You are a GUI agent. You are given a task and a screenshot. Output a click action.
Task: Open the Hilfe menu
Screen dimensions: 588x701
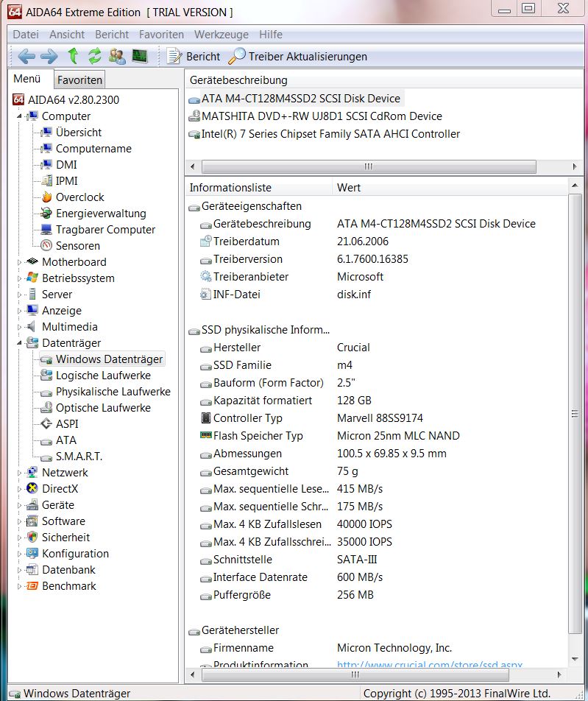(x=270, y=35)
